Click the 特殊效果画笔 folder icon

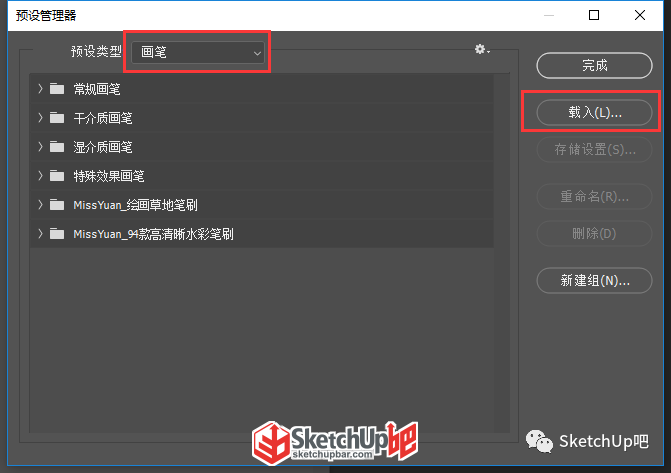tap(57, 176)
